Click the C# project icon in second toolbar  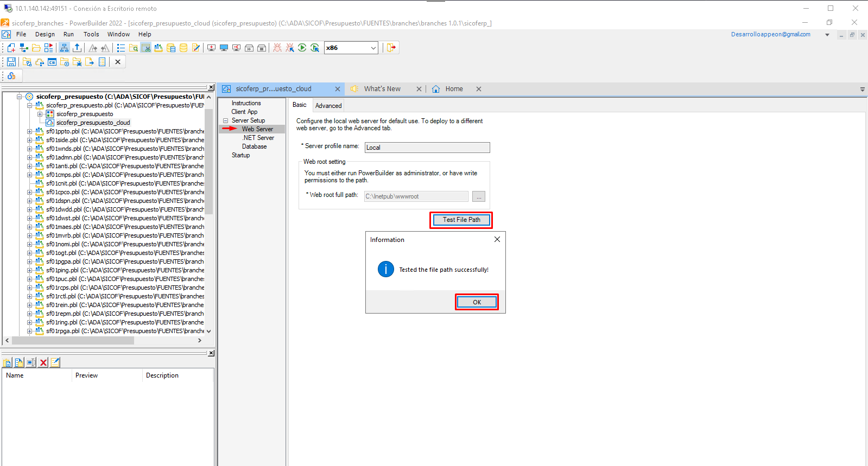52,62
